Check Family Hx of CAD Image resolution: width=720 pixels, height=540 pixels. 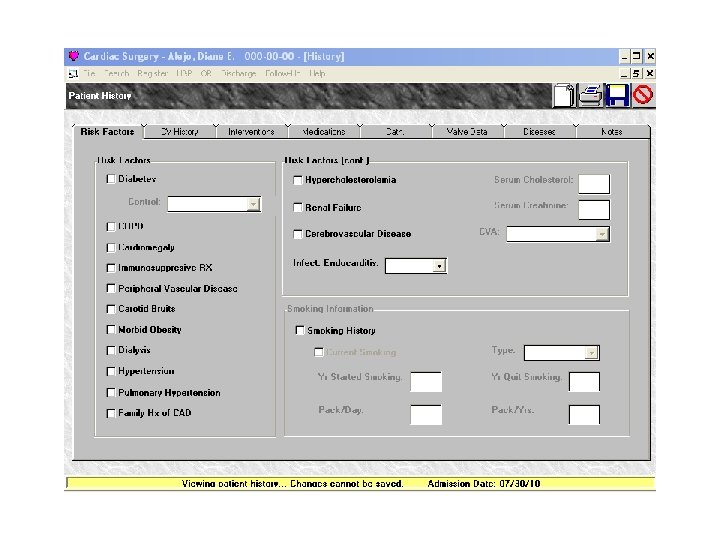(111, 413)
